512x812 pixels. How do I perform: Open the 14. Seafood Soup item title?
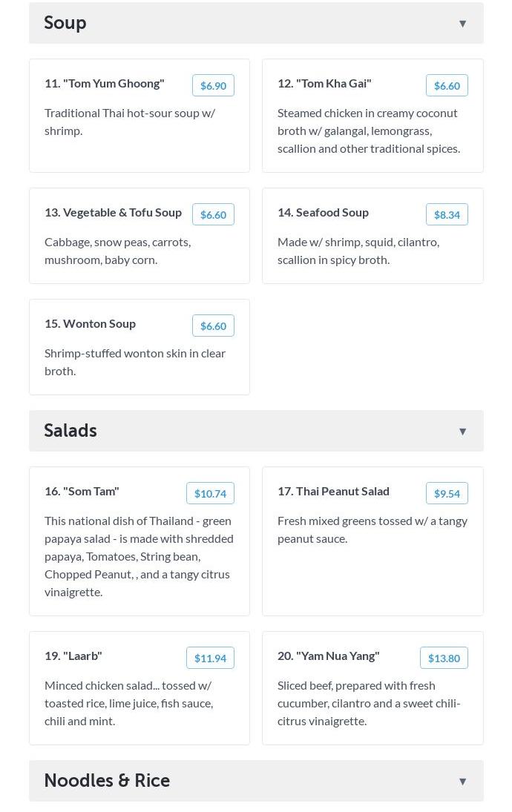tap(323, 212)
